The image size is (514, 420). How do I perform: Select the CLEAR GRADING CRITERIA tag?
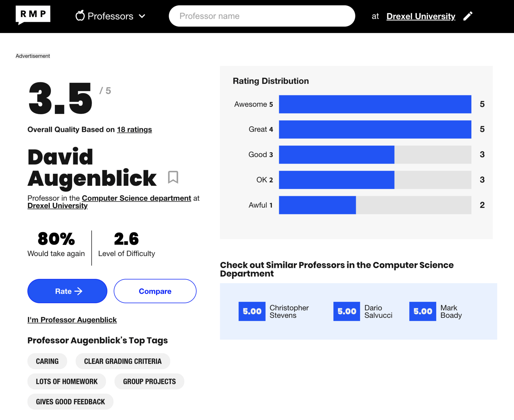pyautogui.click(x=123, y=361)
